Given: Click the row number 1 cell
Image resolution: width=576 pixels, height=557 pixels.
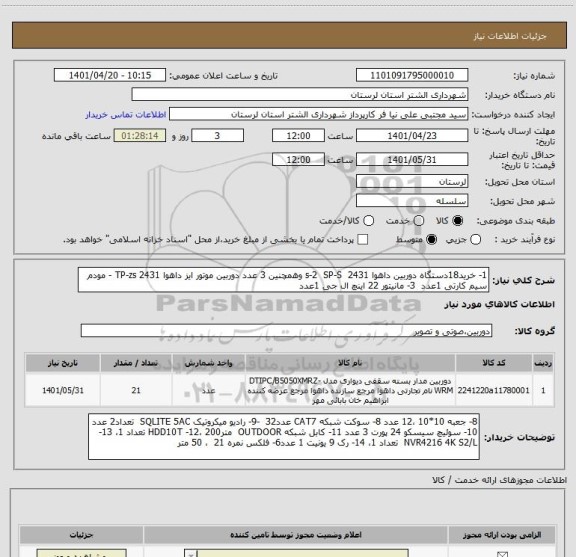Looking at the screenshot, I should coord(543,390).
